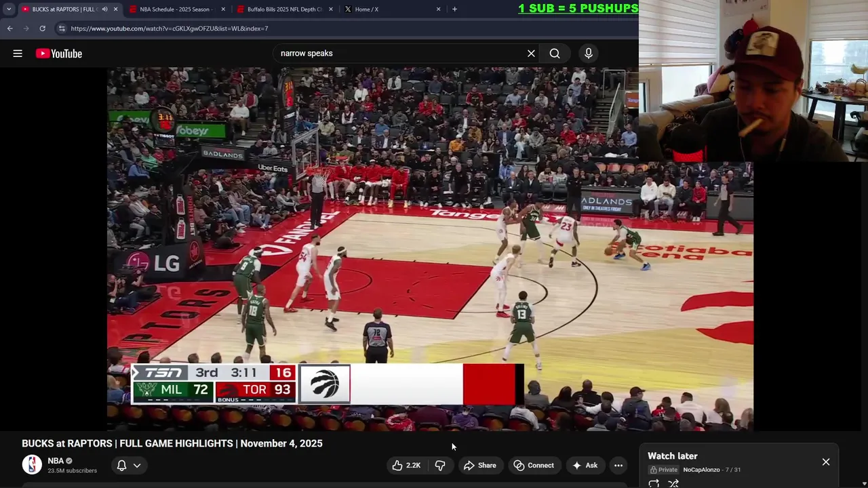Open more actions three-dot menu
Screen dimensions: 868x488
618,465
